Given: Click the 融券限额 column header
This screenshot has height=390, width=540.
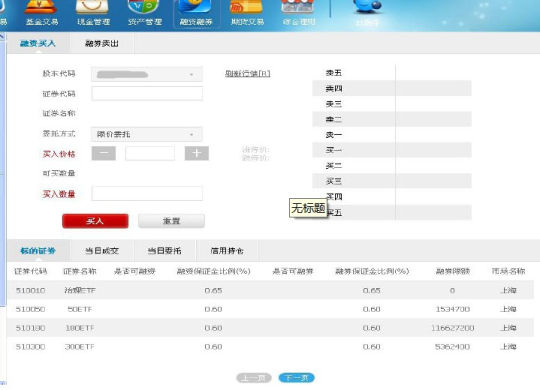Looking at the screenshot, I should pyautogui.click(x=453, y=271).
